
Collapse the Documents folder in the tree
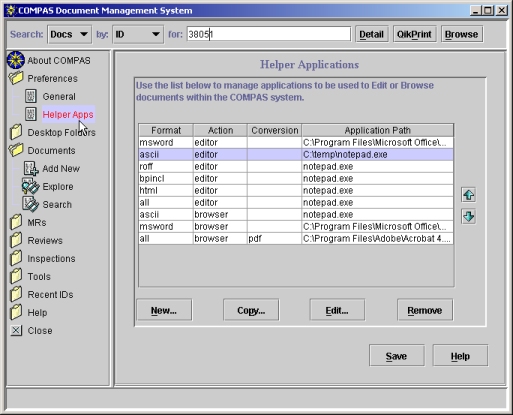pyautogui.click(x=16, y=150)
